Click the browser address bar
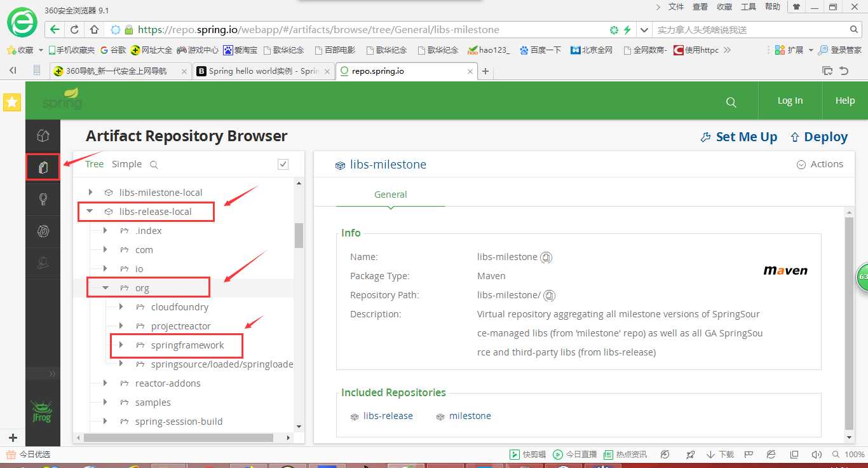 pyautogui.click(x=356, y=29)
